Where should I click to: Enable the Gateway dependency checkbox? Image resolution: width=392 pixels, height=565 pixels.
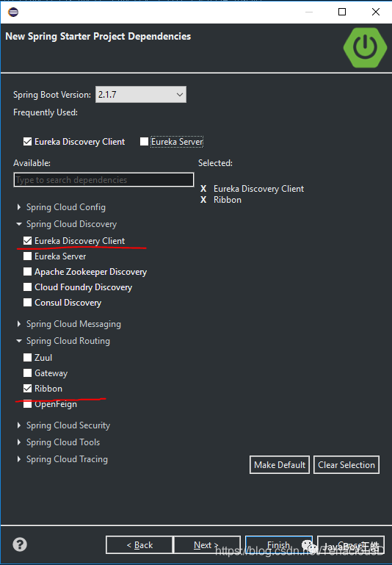[27, 373]
